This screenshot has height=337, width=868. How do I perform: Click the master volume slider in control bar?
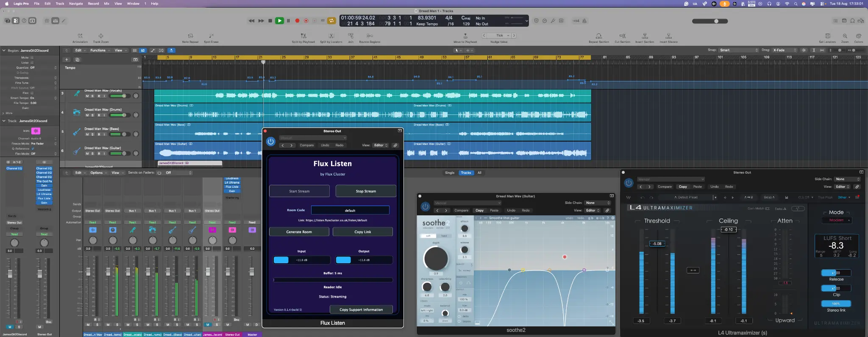[710, 21]
